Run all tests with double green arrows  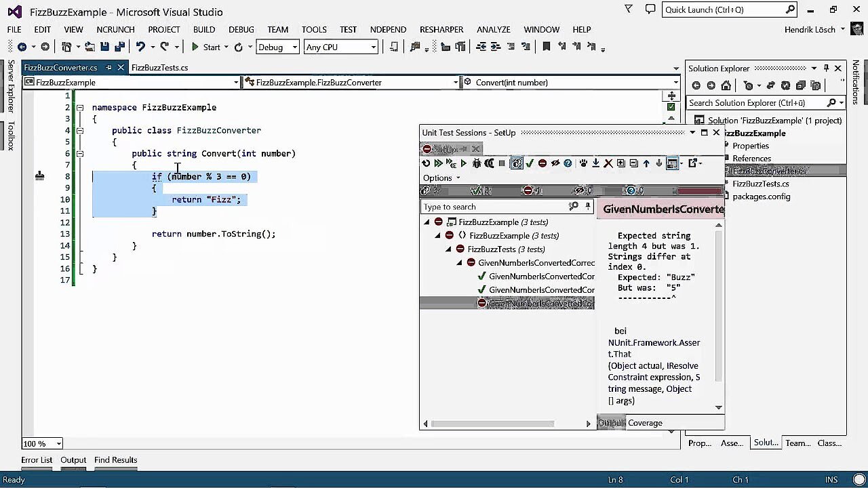tap(438, 163)
